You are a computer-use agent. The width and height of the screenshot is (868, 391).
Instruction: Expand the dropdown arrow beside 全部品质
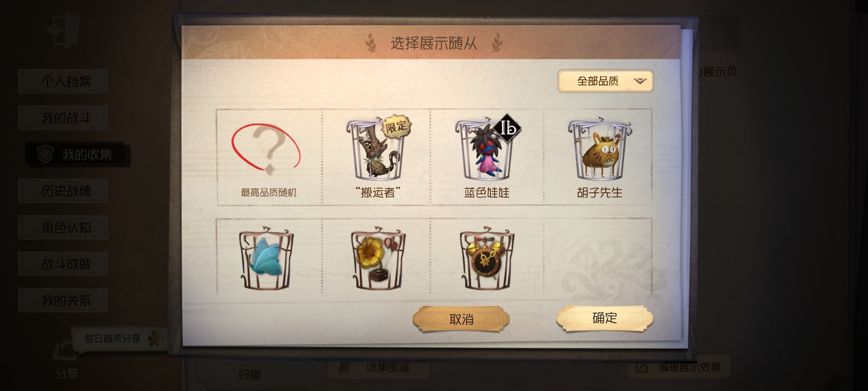pyautogui.click(x=640, y=81)
